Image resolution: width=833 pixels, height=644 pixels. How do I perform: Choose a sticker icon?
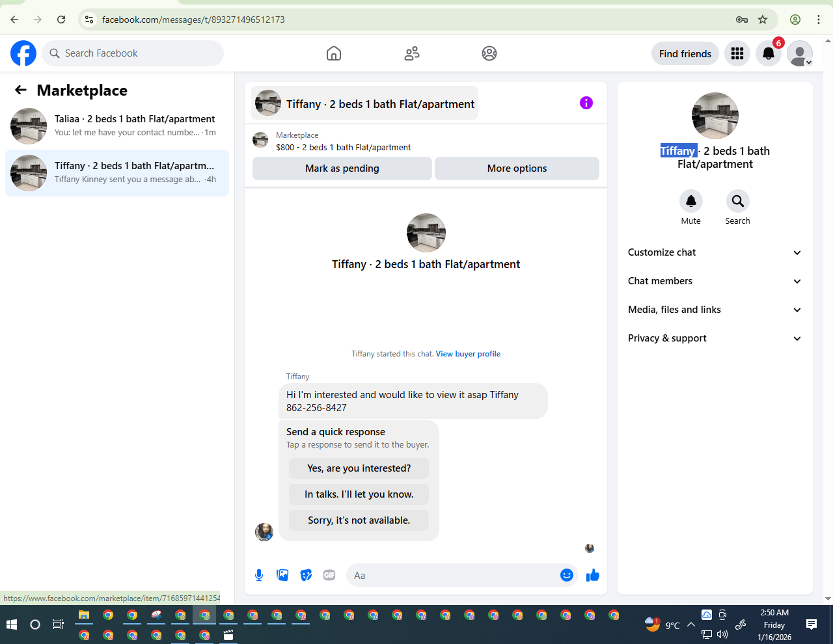(306, 575)
